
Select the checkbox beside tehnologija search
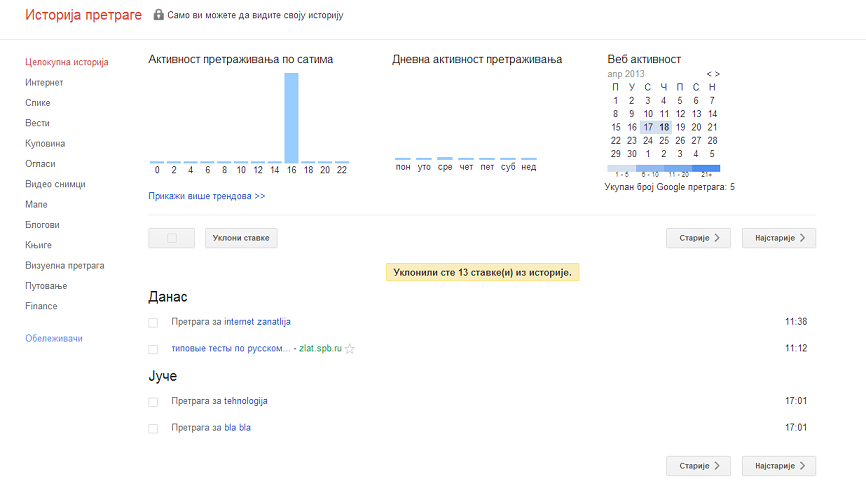pyautogui.click(x=153, y=402)
